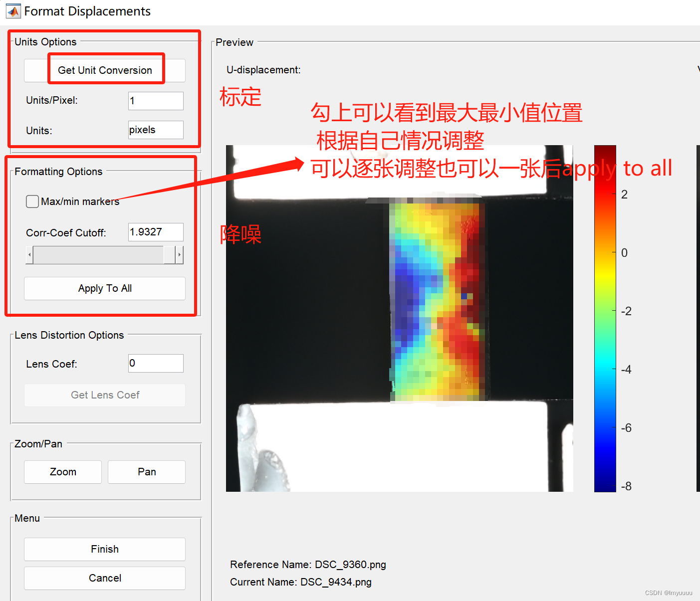Click Cancel to close the dialog
700x601 pixels.
104,578
